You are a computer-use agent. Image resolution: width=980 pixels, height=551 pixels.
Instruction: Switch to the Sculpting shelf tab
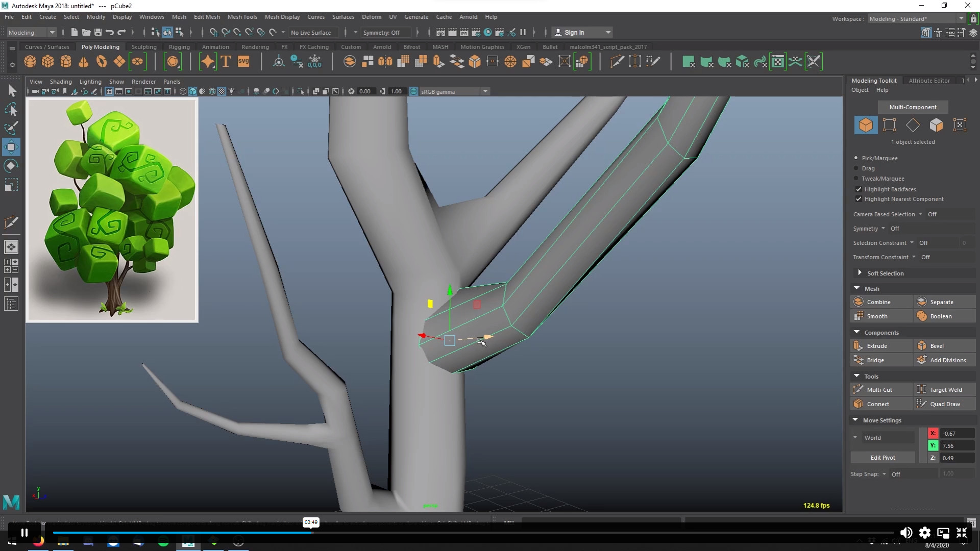coord(144,46)
